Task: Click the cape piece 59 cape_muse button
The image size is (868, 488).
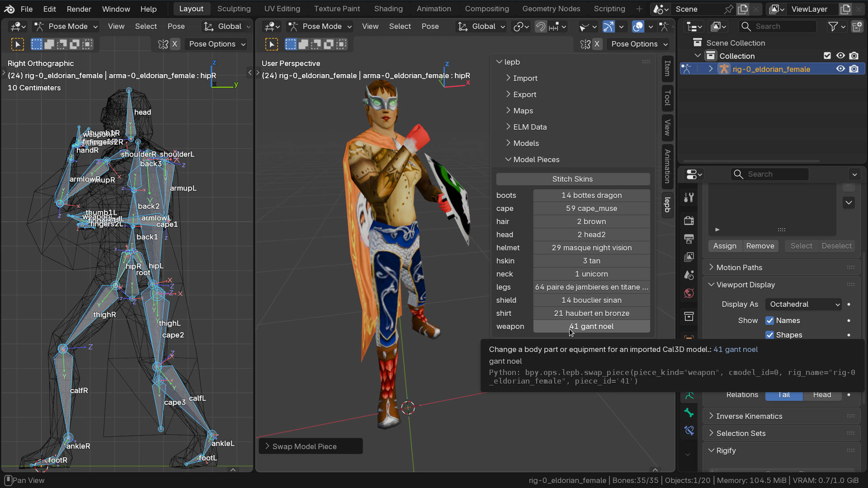Action: point(591,208)
